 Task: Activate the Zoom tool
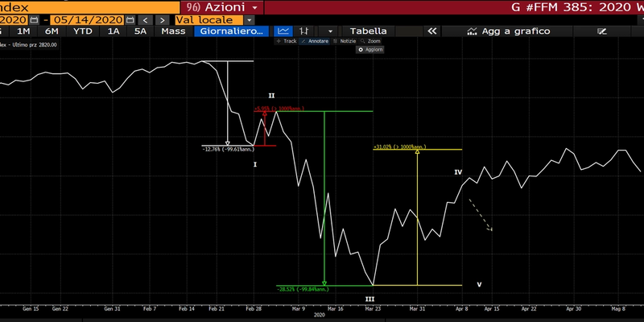tap(370, 41)
